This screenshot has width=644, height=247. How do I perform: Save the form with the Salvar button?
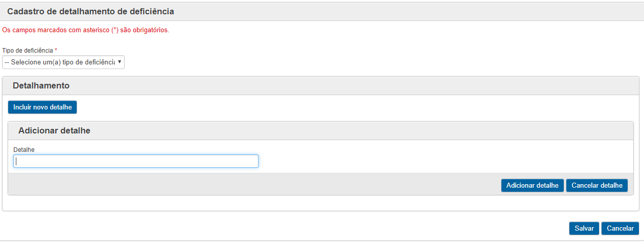[584, 229]
